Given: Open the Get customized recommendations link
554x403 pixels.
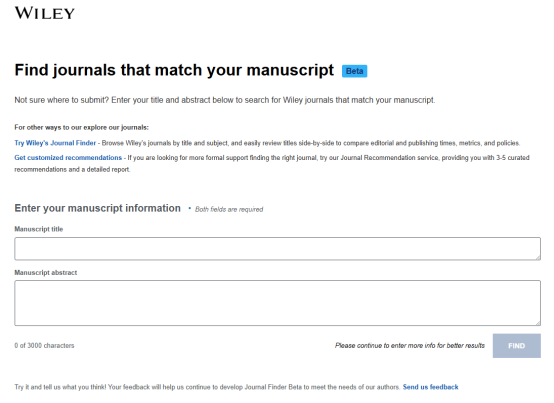Looking at the screenshot, I should (68, 158).
